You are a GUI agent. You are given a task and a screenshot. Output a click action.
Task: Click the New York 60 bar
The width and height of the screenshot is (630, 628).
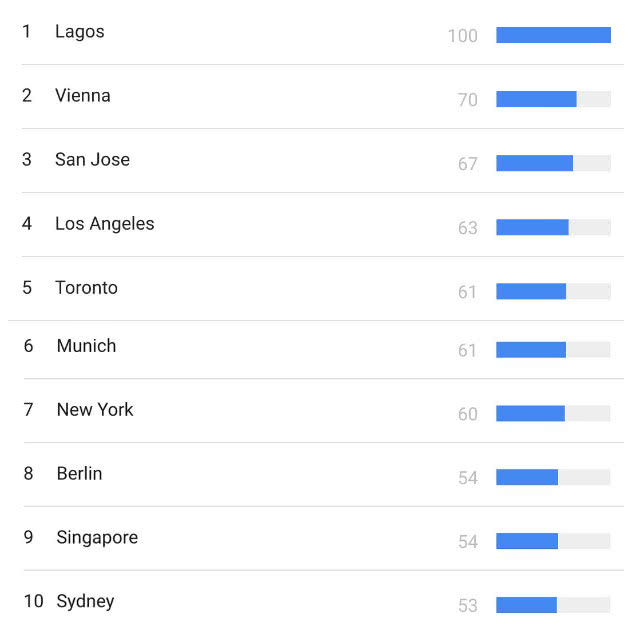point(530,413)
